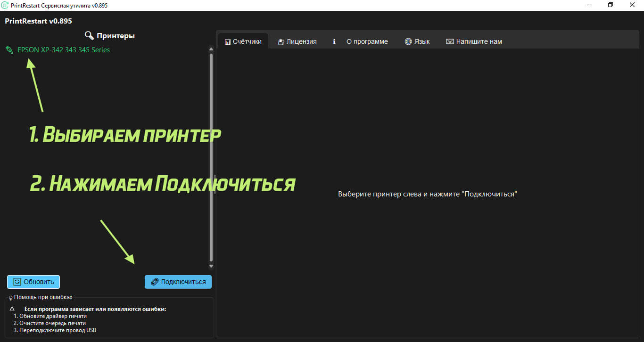Switch to the Язык language tab
644x342 pixels.
(x=417, y=41)
